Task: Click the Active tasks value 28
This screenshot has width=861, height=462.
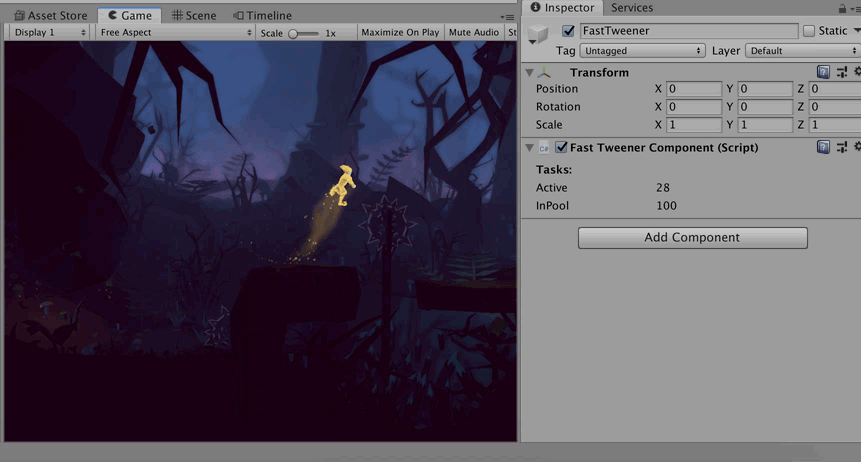Action: coord(663,188)
